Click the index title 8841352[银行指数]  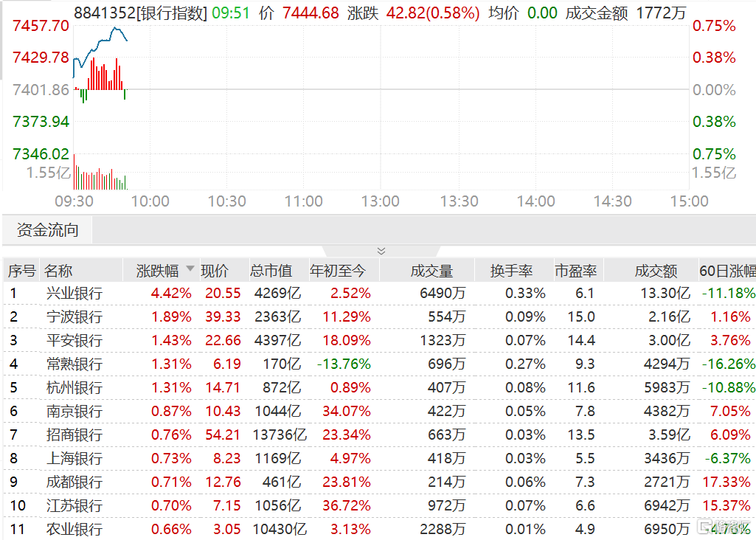click(140, 13)
